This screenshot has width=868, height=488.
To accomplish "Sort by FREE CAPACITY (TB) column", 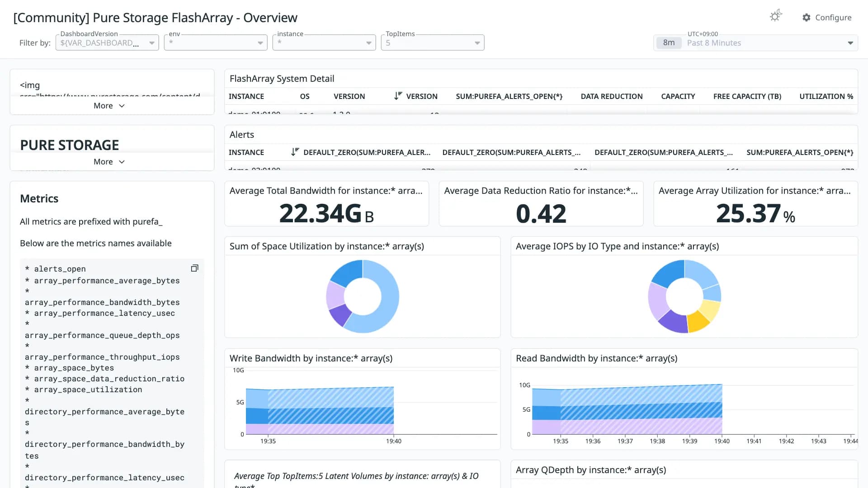I will coord(747,96).
